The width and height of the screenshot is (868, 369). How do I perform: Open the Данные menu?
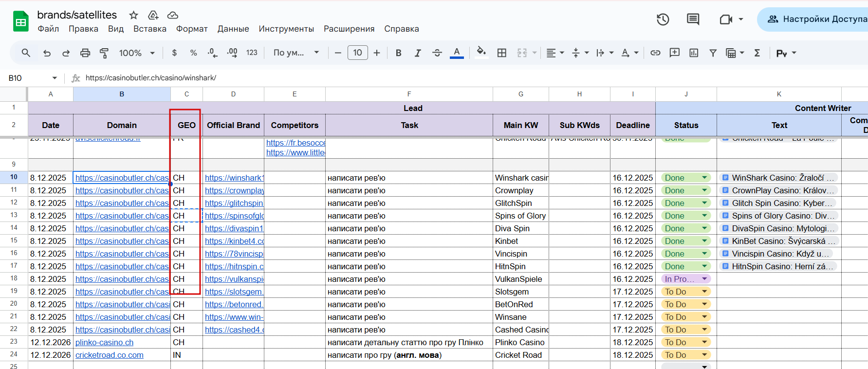click(x=233, y=29)
